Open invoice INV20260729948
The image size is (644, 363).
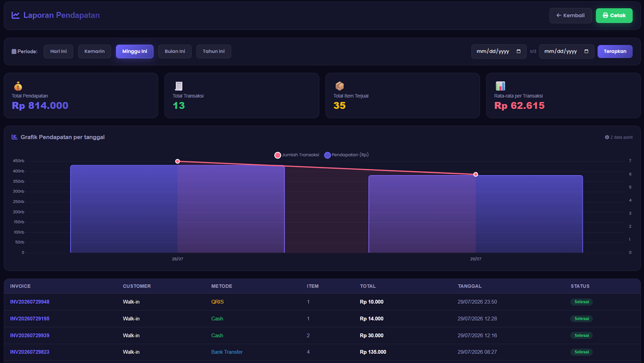(30, 302)
